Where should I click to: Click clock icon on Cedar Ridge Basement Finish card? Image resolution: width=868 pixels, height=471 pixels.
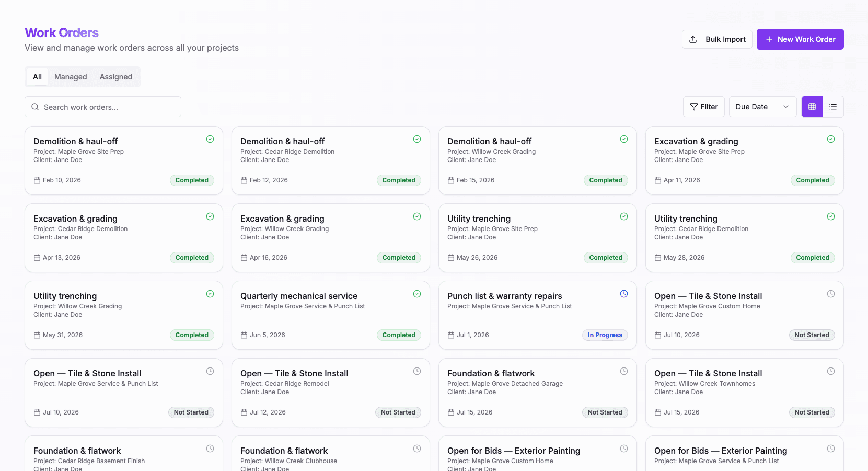tap(210, 449)
